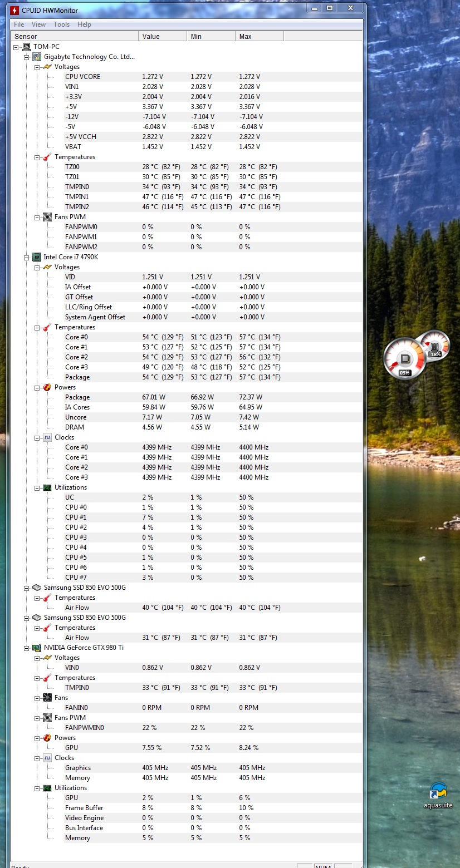Screen dimensions: 460x868
Task: Collapse the Intel CPU Powers group expander
Action: (x=37, y=387)
